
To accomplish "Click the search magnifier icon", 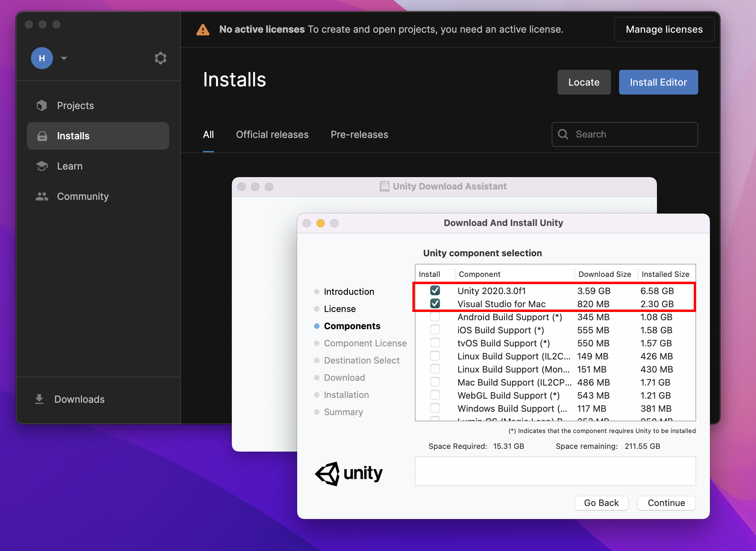I will 563,134.
